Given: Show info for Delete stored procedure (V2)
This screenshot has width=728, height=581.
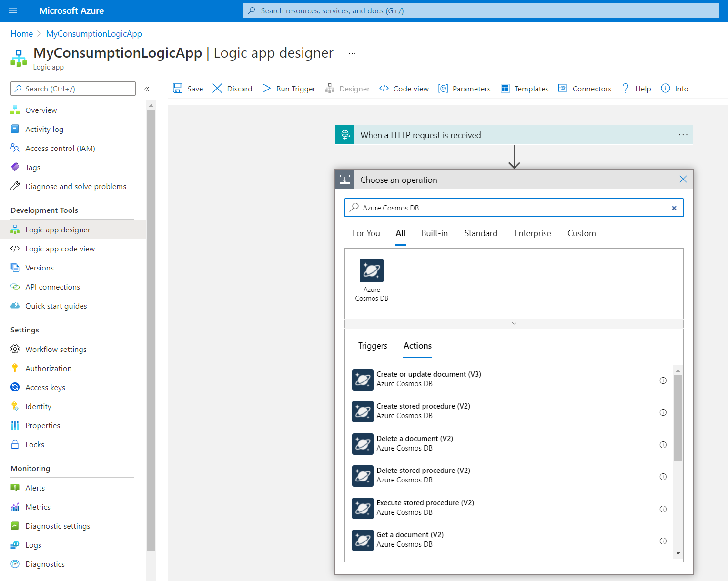Looking at the screenshot, I should pyautogui.click(x=663, y=477).
